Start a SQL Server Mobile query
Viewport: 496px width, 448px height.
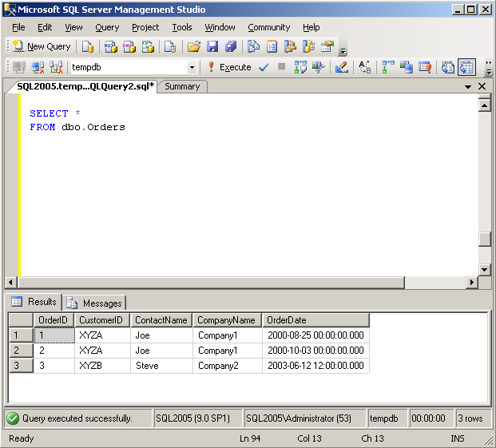pos(170,46)
